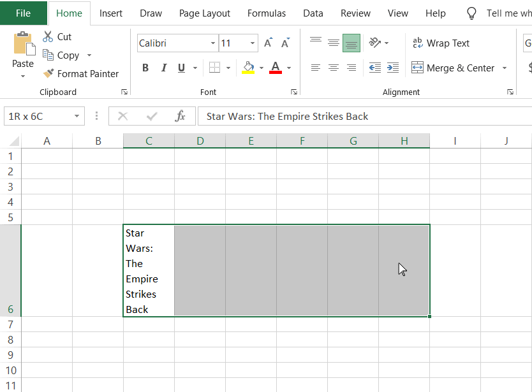Toggle Bold formatting
Viewport: 532px width, 392px height.
(x=145, y=68)
